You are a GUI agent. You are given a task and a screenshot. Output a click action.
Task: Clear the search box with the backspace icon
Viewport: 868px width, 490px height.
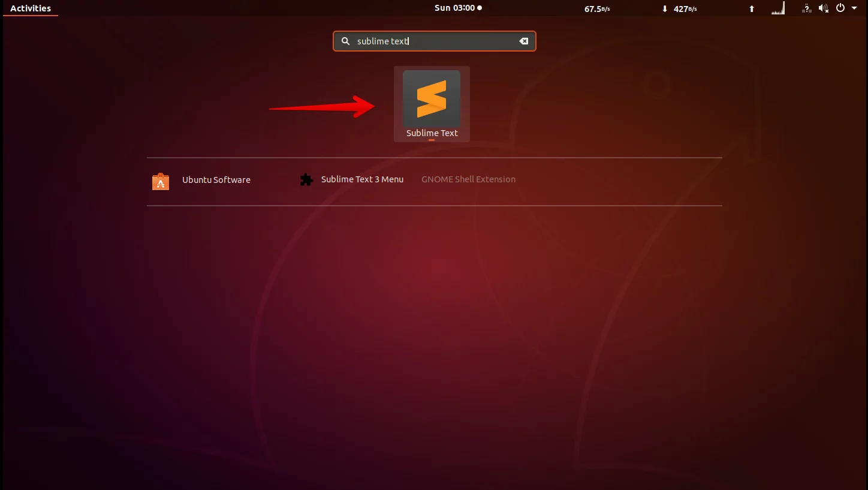point(523,41)
